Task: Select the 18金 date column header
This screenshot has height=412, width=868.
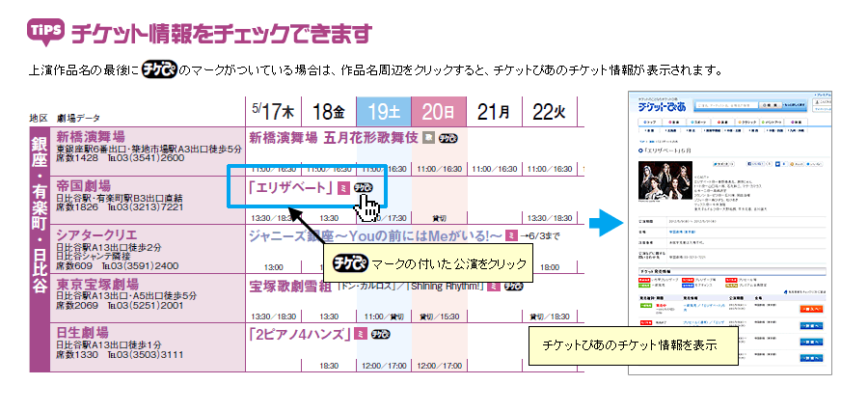Action: point(329,112)
